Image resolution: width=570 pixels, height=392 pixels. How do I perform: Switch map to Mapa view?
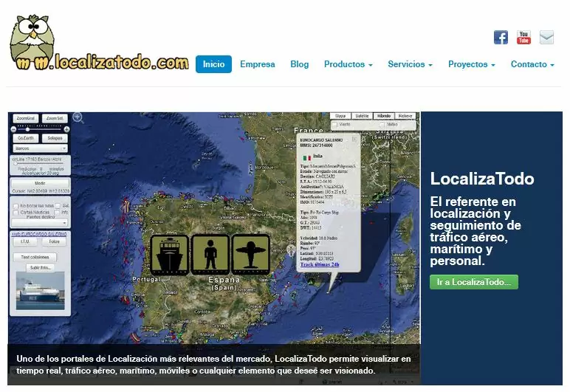340,116
